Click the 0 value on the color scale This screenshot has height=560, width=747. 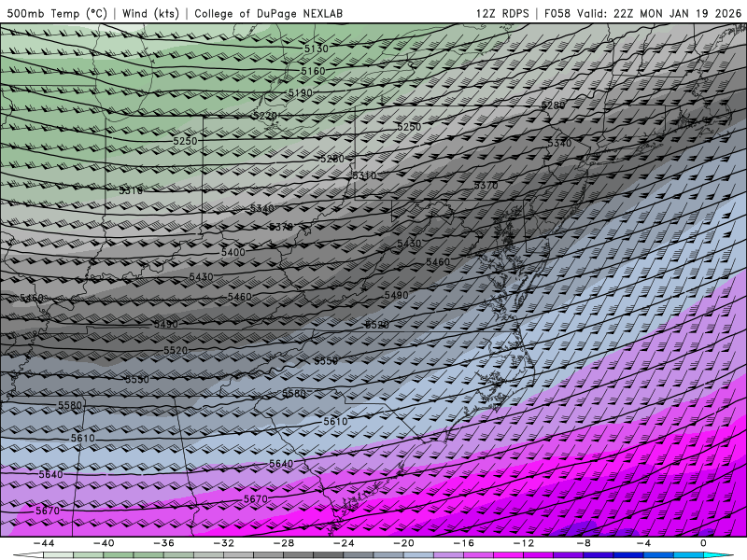pyautogui.click(x=703, y=543)
